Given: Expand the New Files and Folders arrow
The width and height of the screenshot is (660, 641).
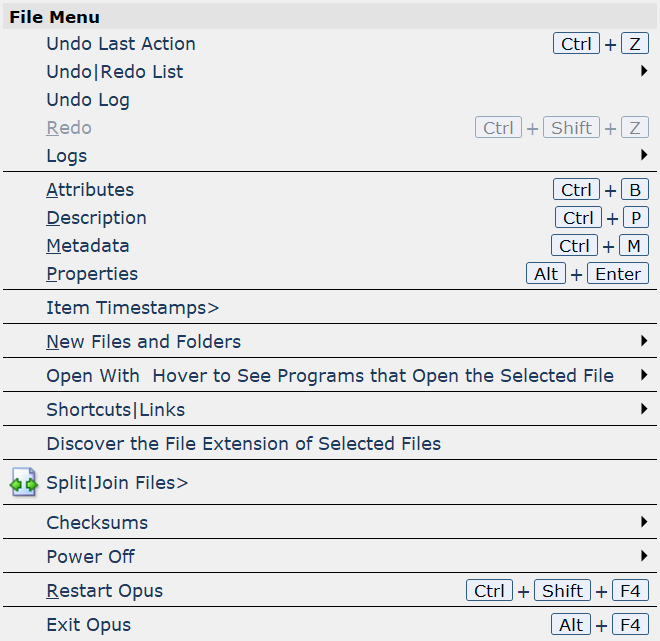Looking at the screenshot, I should pos(644,341).
